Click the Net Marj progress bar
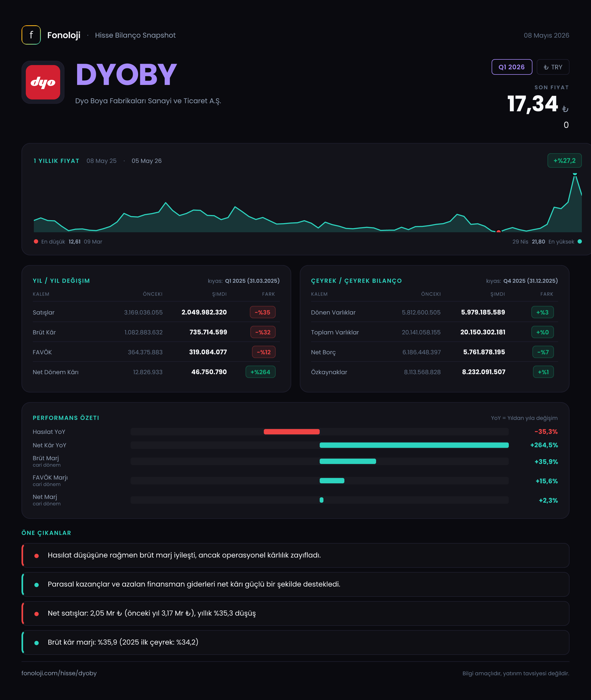 [x=322, y=500]
